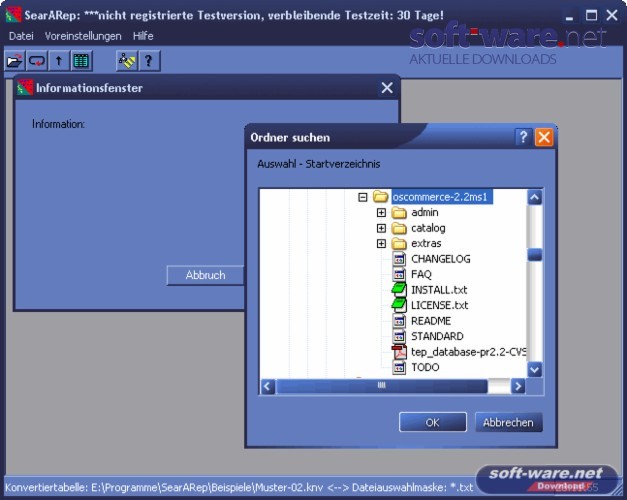
Task: Click the help question mark in Ordner suchen
Action: point(523,137)
